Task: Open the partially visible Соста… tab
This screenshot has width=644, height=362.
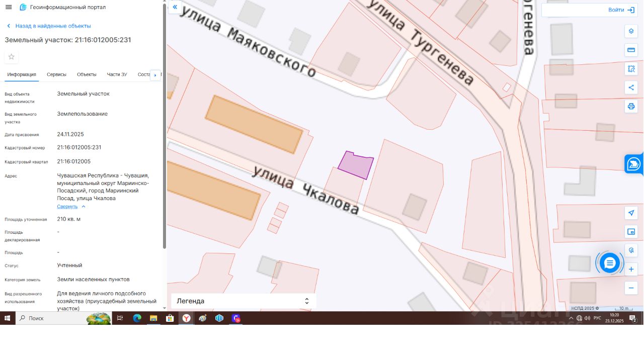Action: tap(144, 74)
